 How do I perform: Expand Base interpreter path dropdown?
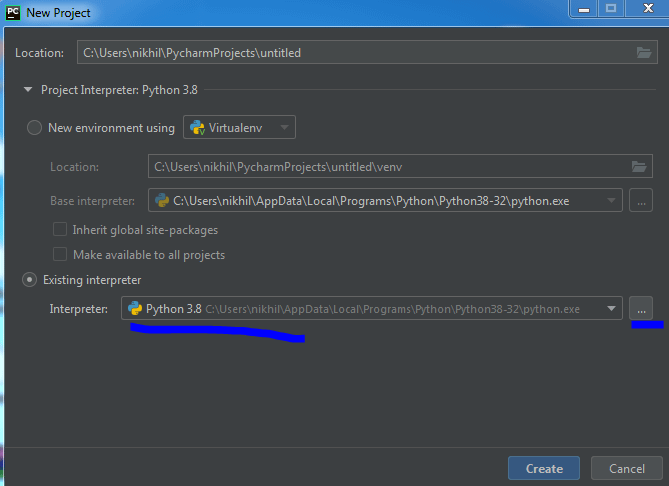click(611, 201)
